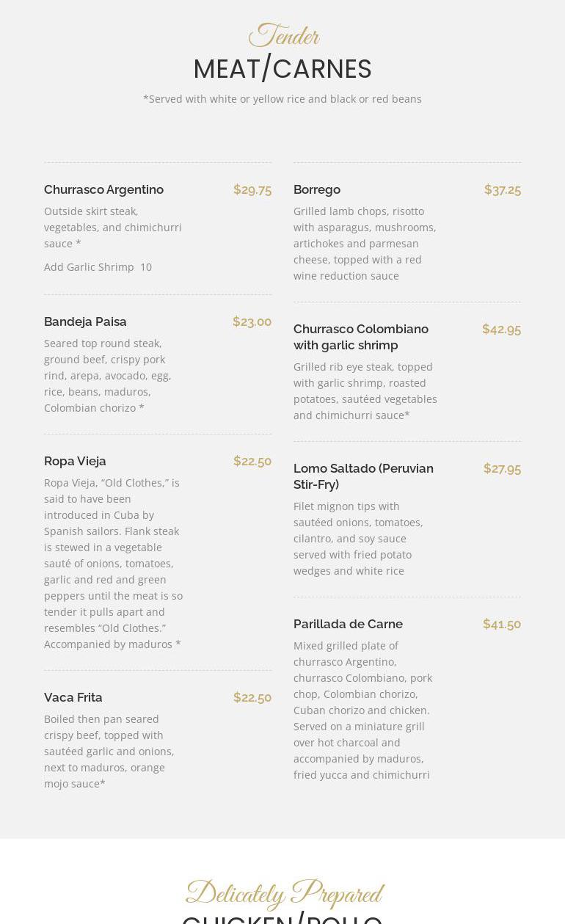Click the $29.75 price
This screenshot has height=924, width=565.
pos(252,189)
